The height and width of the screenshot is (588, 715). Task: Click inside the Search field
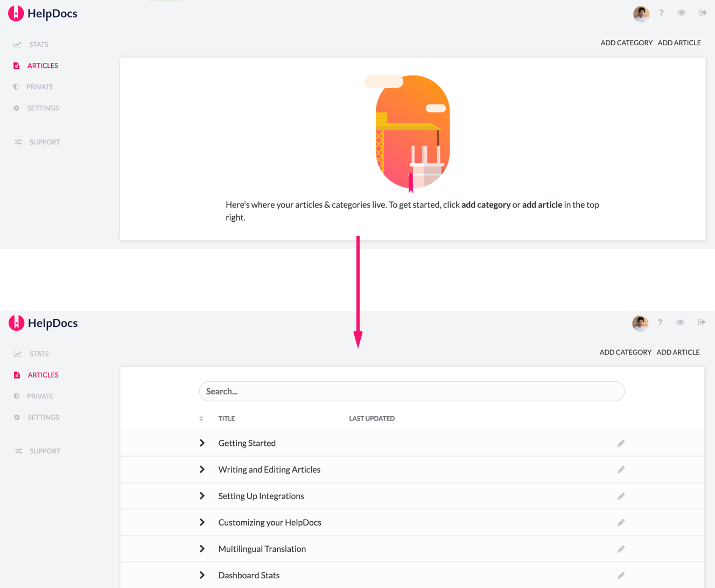(411, 391)
